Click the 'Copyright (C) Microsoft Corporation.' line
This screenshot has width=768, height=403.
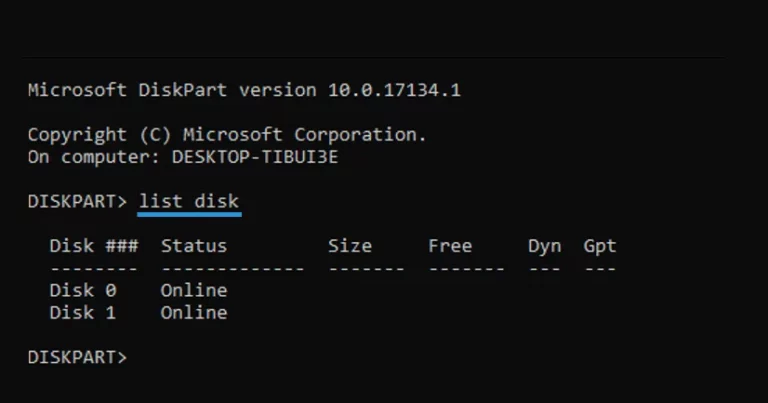click(227, 135)
